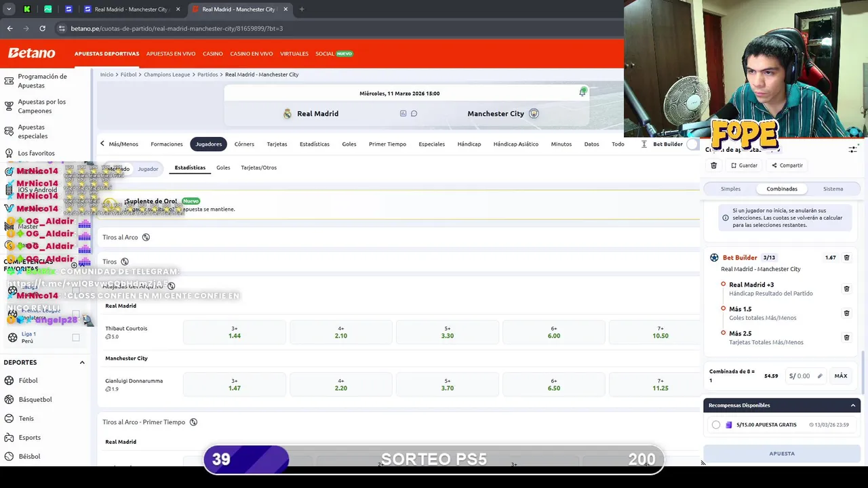Click Champions League breadcrumb link

tap(167, 75)
